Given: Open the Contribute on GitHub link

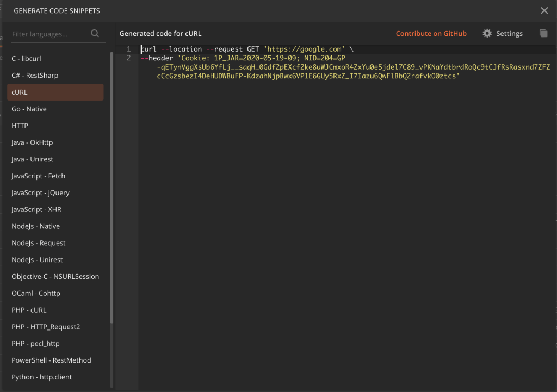Looking at the screenshot, I should [x=431, y=34].
